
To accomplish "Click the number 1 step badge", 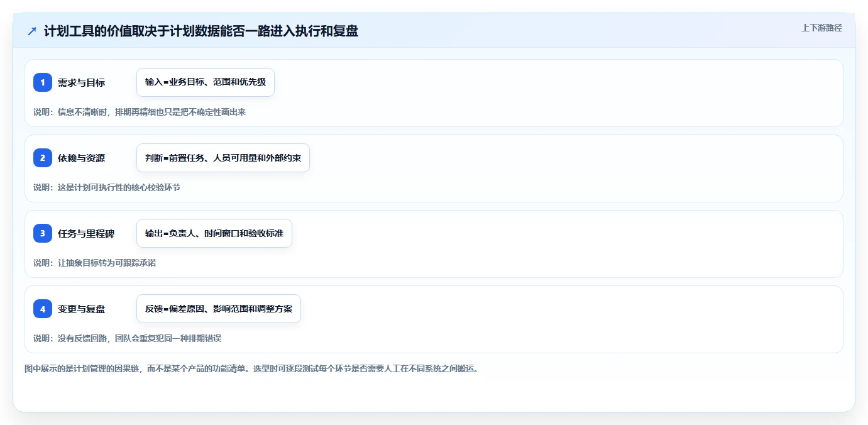I will (x=43, y=82).
